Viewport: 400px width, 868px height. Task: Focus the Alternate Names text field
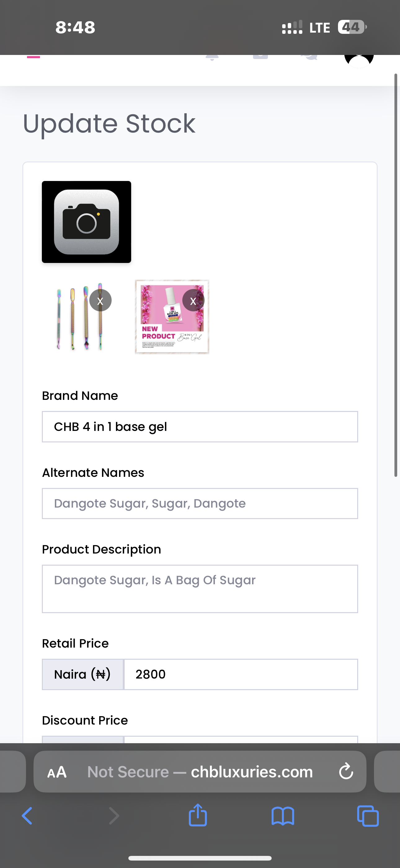coord(200,504)
